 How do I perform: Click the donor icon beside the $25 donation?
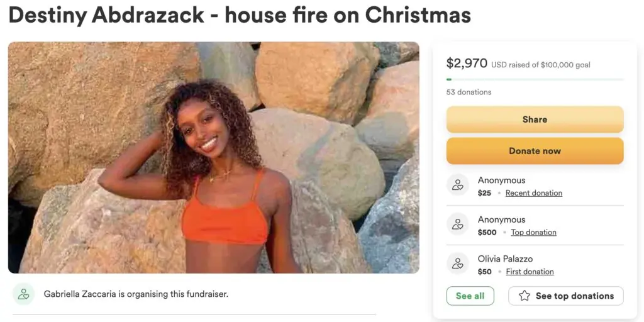click(458, 185)
